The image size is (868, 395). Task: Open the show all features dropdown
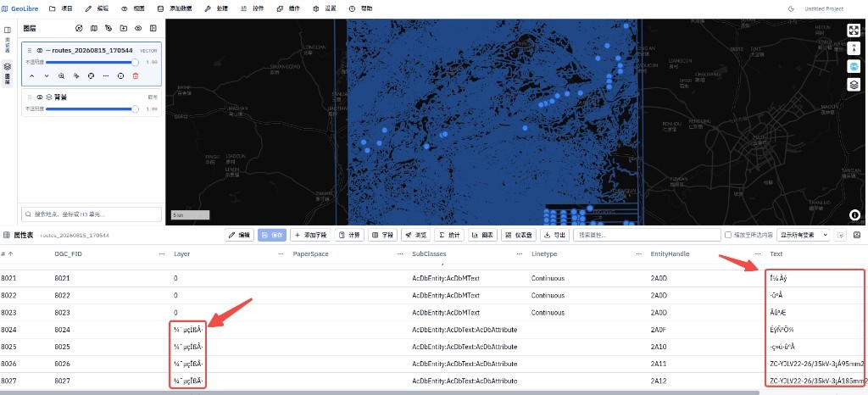[x=804, y=235]
